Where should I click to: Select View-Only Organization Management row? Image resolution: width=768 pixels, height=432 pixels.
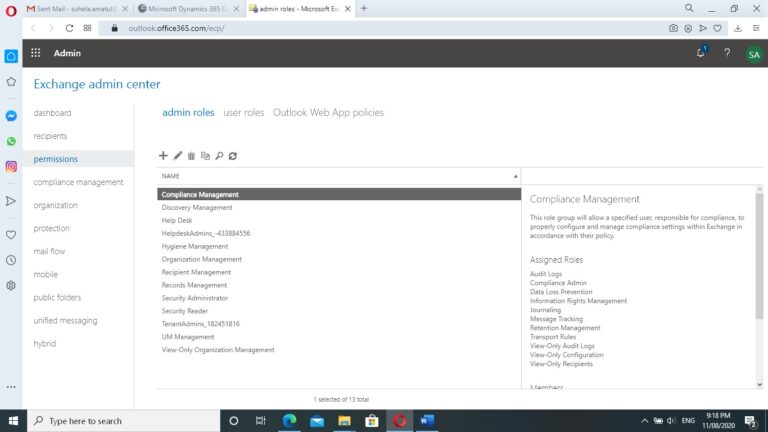click(339, 350)
